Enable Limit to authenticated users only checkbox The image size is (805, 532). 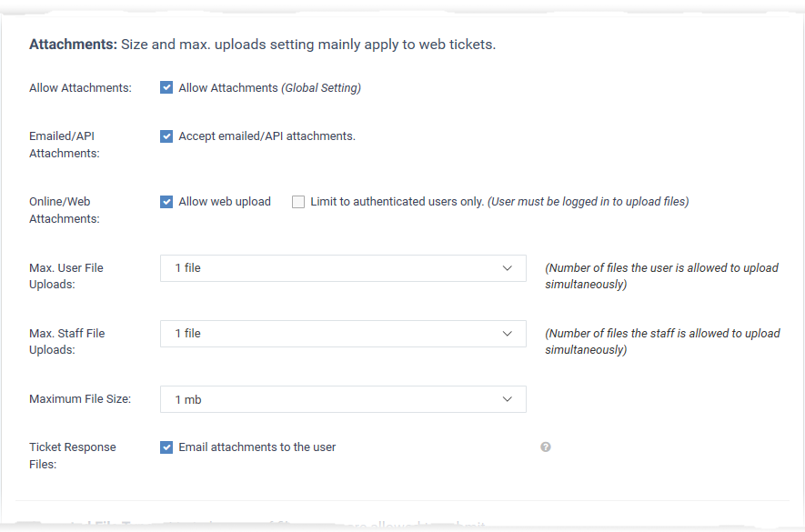pos(298,202)
